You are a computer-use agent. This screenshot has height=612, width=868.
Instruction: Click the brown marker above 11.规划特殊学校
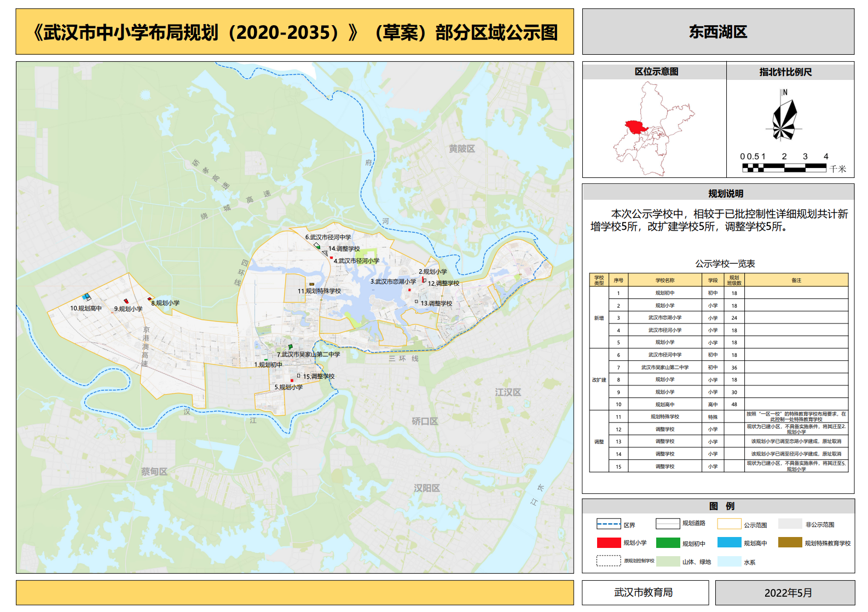312,284
